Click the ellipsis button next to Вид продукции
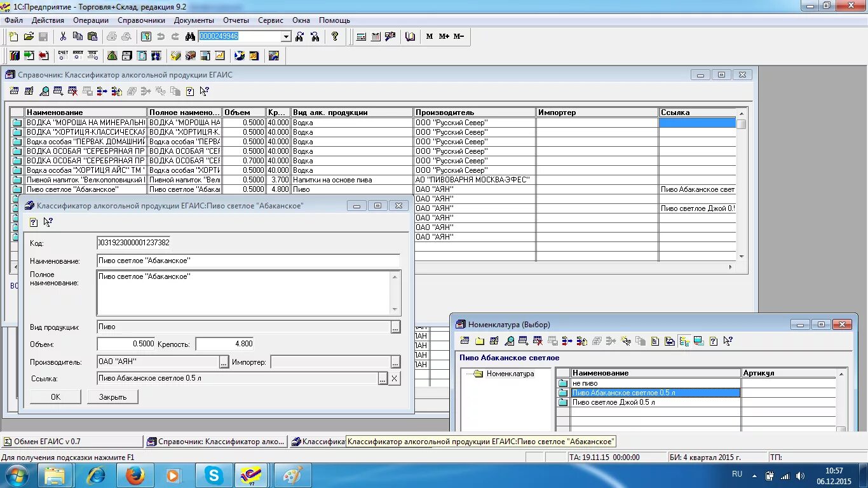This screenshot has width=868, height=488. [395, 327]
